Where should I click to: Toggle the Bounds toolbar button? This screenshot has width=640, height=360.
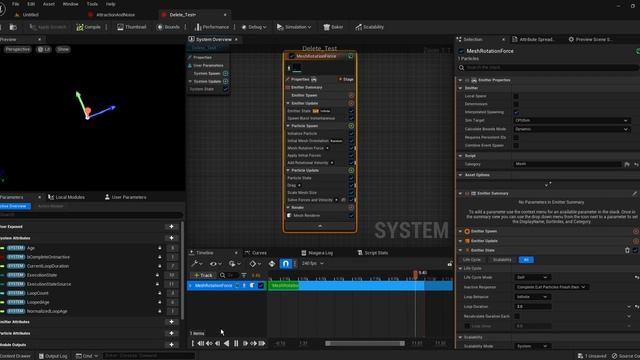pyautogui.click(x=168, y=27)
